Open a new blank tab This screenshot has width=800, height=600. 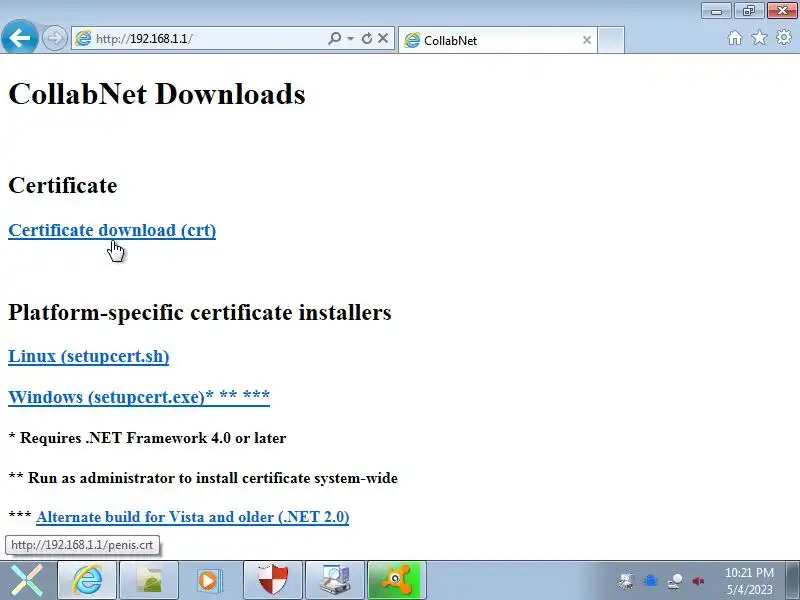pyautogui.click(x=611, y=40)
